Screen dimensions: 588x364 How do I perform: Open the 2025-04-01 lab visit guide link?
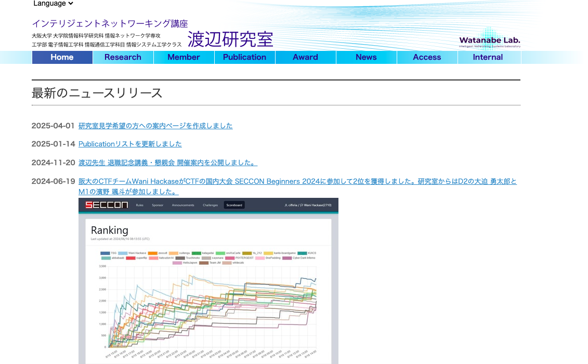point(155,126)
